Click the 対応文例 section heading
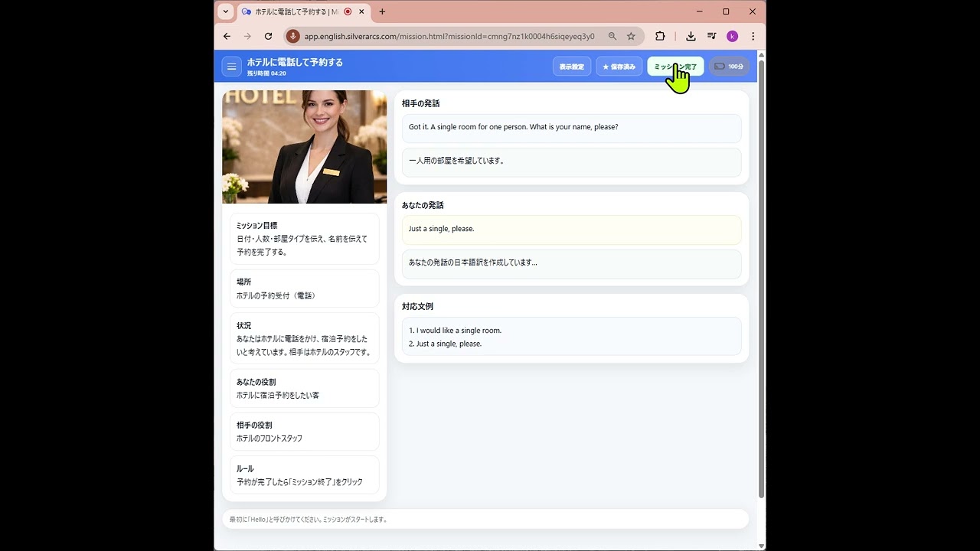 pos(417,306)
